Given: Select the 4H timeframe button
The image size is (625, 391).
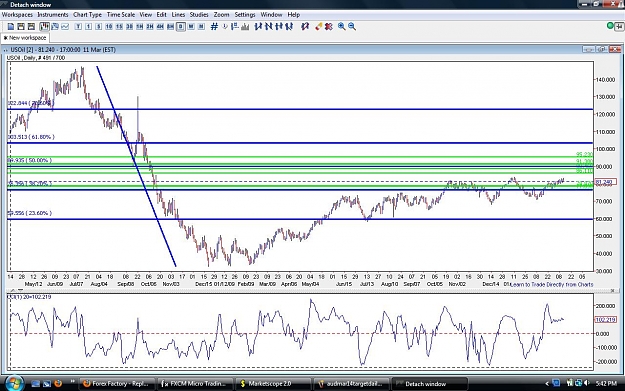Looking at the screenshot, I should (160, 27).
